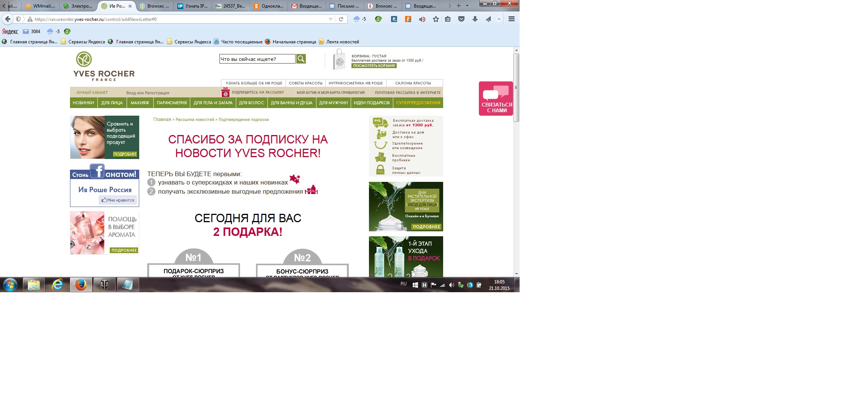
Task: Click the speaker volume icon in the browser toolbar
Action: [x=422, y=19]
